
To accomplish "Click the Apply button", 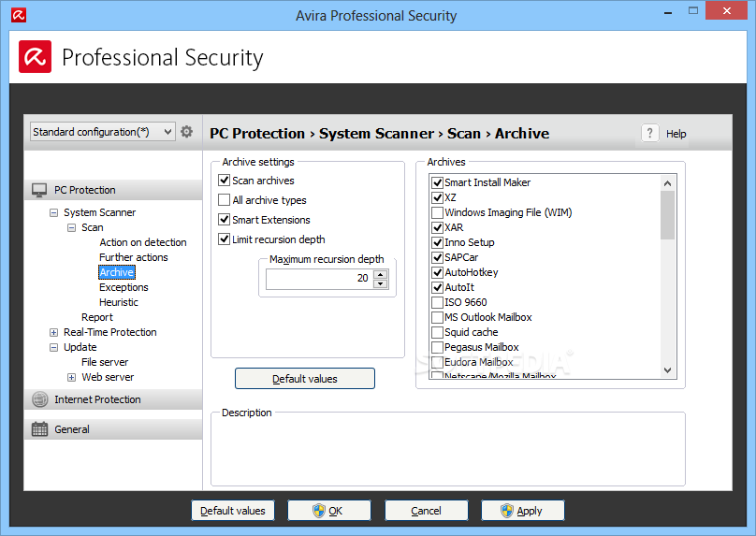I will [x=523, y=511].
